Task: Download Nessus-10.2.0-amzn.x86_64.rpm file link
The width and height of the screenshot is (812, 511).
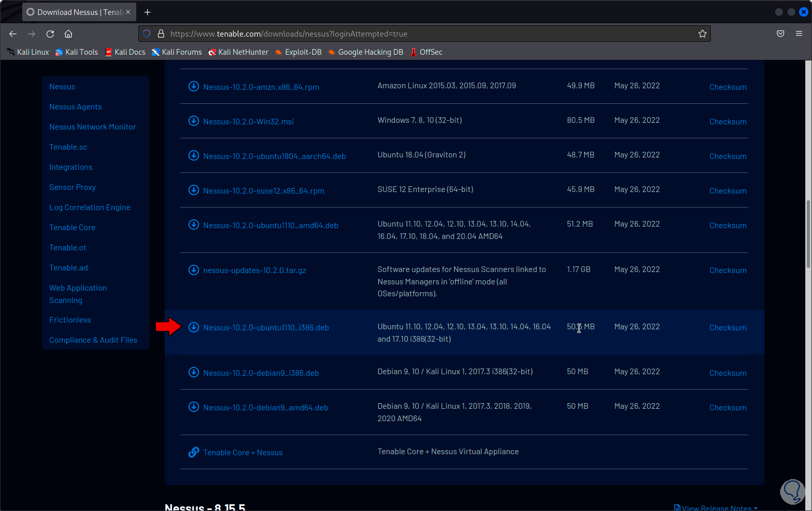Action: (261, 87)
